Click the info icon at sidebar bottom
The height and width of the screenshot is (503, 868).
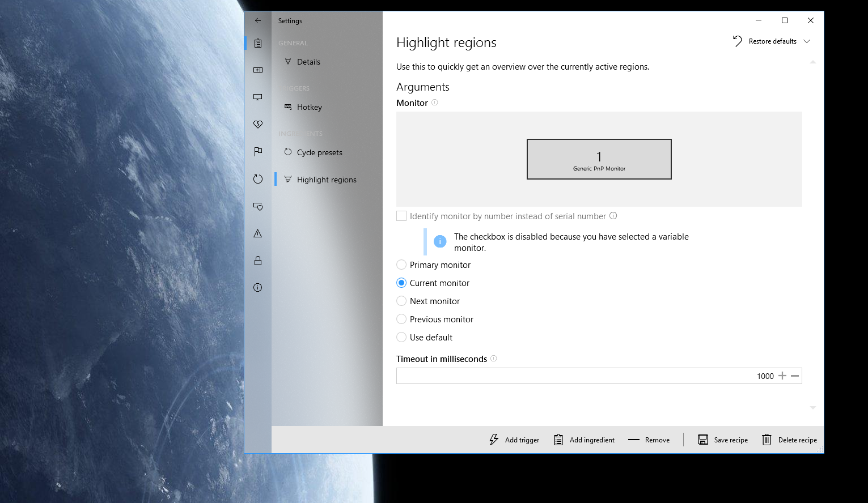(x=258, y=287)
